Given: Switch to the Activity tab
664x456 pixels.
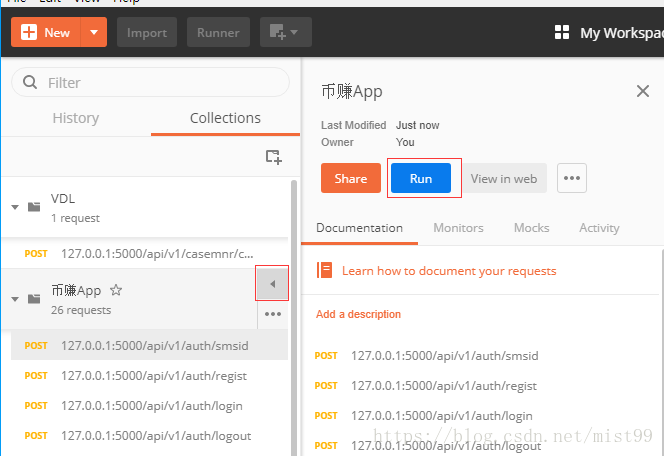Looking at the screenshot, I should pos(599,228).
